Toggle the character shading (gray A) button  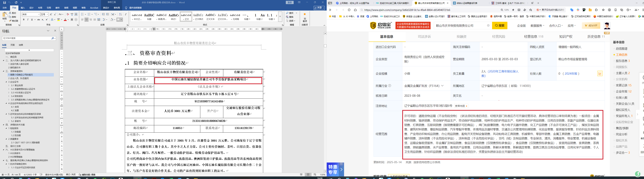tap(72, 20)
